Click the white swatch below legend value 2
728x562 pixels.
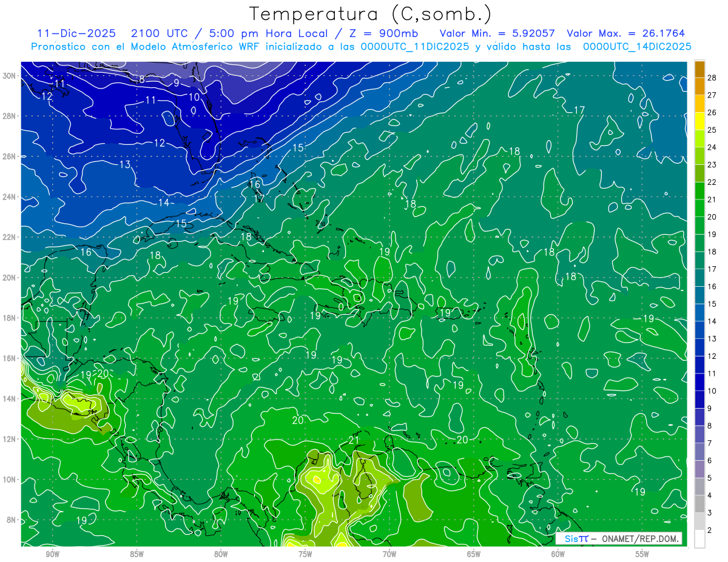699,538
